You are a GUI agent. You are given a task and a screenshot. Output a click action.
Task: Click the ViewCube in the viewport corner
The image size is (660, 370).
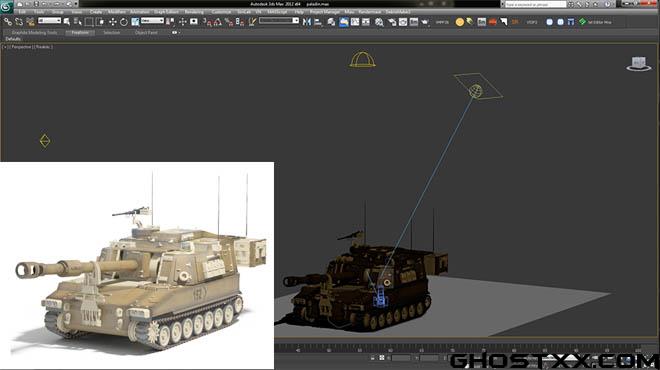pyautogui.click(x=639, y=64)
